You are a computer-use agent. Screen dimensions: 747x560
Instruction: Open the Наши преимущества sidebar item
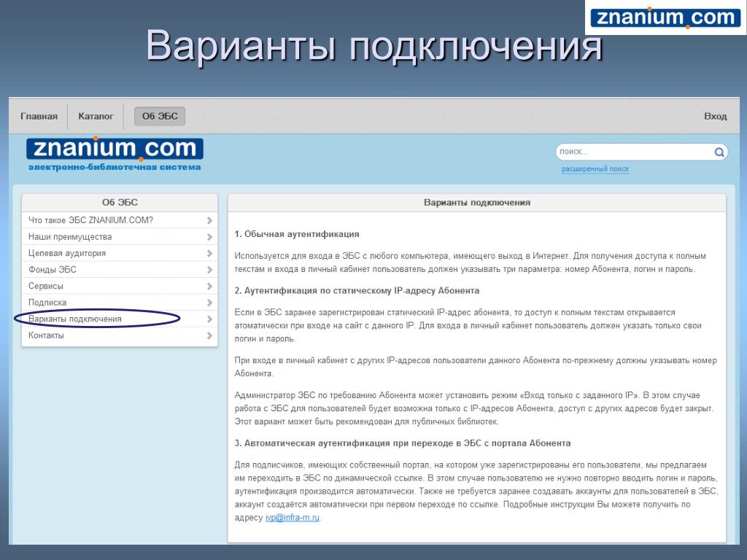tap(120, 237)
